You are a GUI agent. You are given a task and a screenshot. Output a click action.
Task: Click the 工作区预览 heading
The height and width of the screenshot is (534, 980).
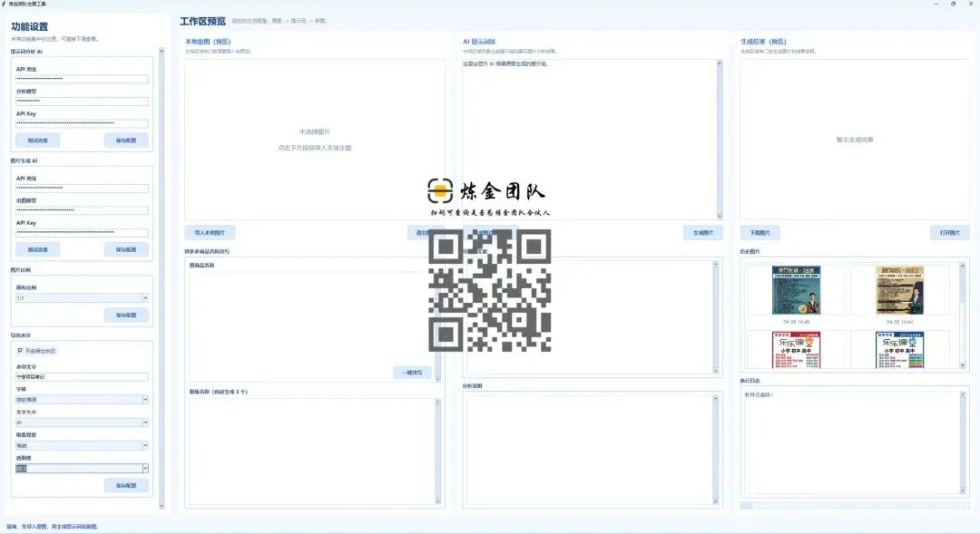coord(202,21)
